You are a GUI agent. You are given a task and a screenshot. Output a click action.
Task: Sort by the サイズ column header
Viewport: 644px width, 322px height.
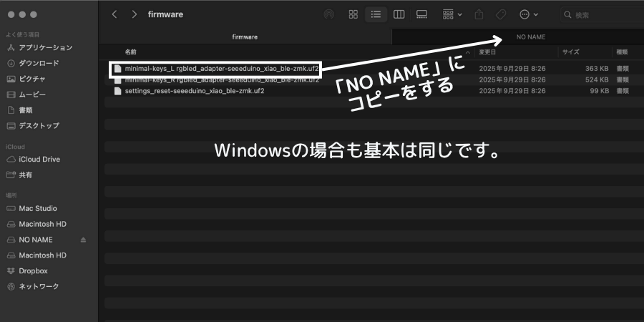point(570,52)
